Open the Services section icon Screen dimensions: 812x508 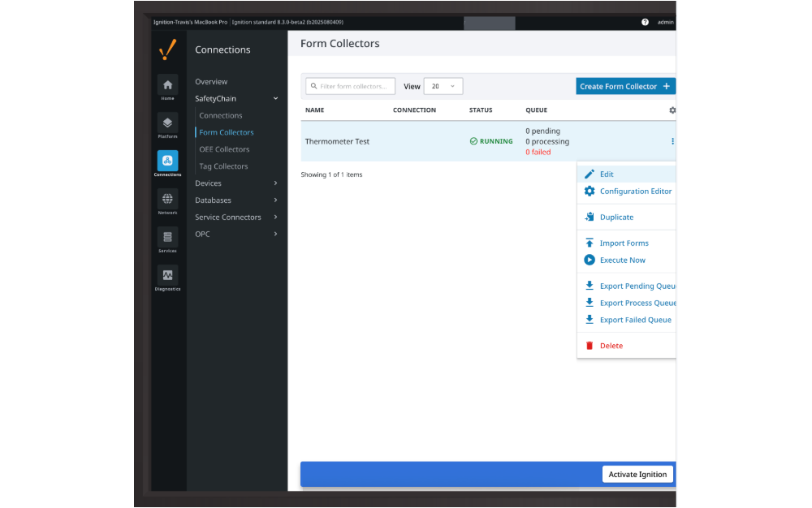click(167, 237)
